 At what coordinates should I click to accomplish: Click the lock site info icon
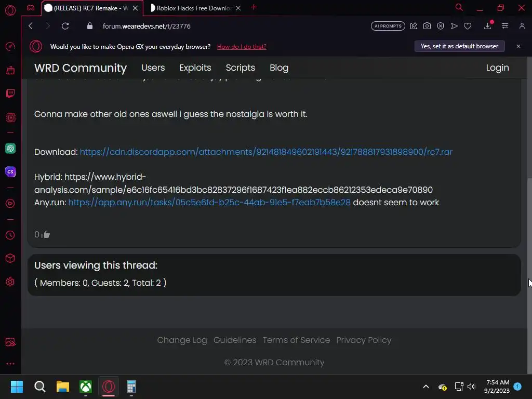(89, 26)
